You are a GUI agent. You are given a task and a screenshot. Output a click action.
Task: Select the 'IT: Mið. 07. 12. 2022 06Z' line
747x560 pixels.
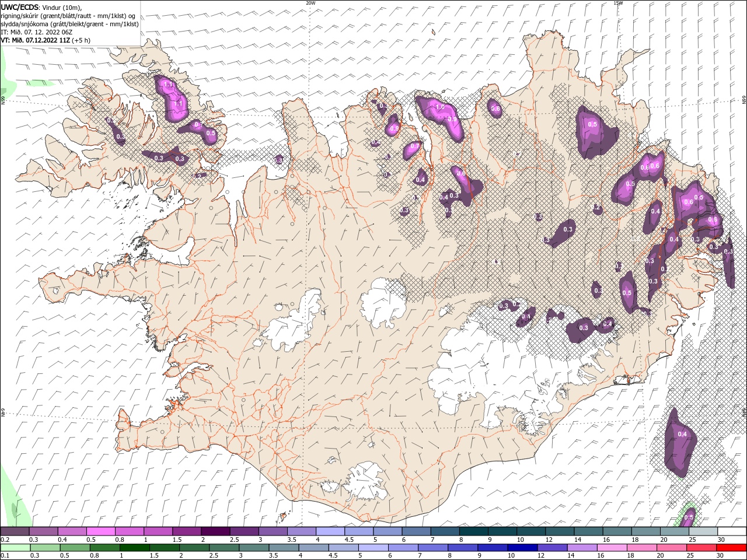(37, 32)
